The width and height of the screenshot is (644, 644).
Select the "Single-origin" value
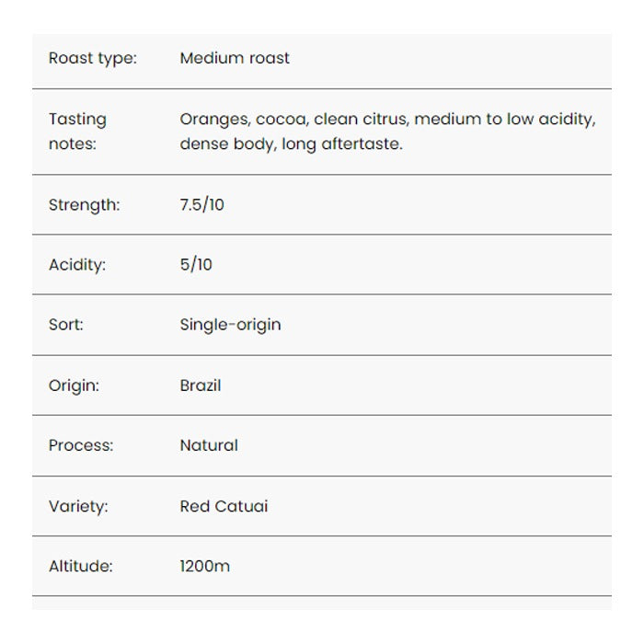coord(230,325)
